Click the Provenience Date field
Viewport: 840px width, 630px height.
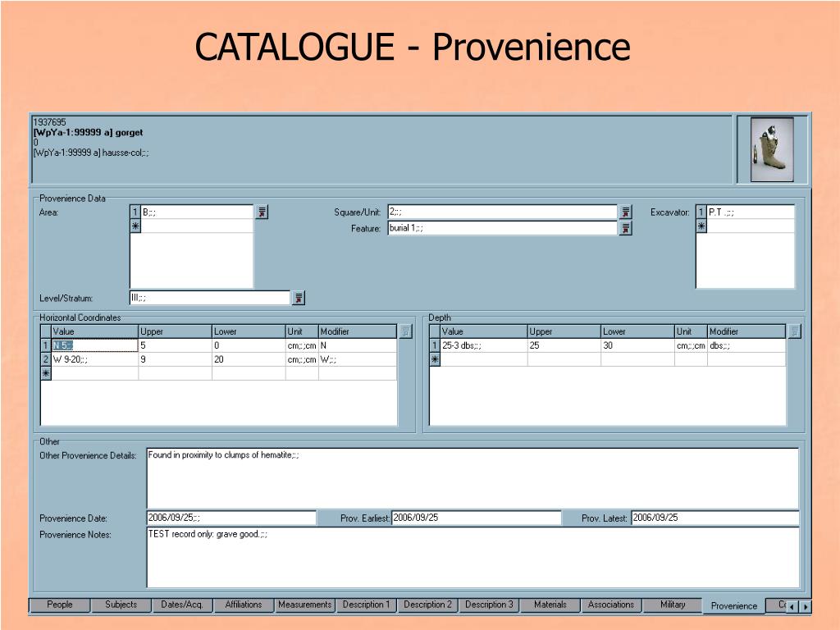coord(231,518)
